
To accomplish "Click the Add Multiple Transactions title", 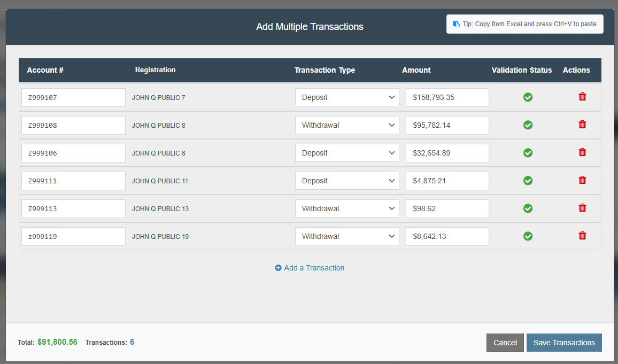I will point(310,27).
